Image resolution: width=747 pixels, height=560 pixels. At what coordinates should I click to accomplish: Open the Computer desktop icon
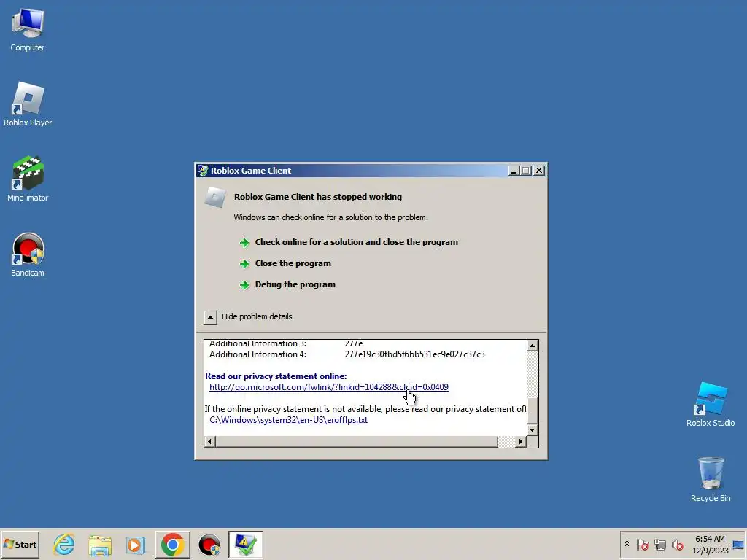pyautogui.click(x=28, y=29)
